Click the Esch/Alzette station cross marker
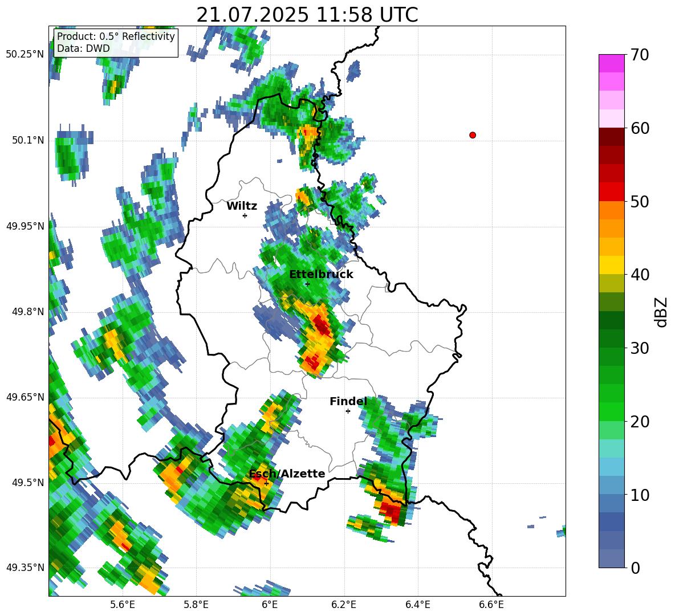 (x=266, y=483)
